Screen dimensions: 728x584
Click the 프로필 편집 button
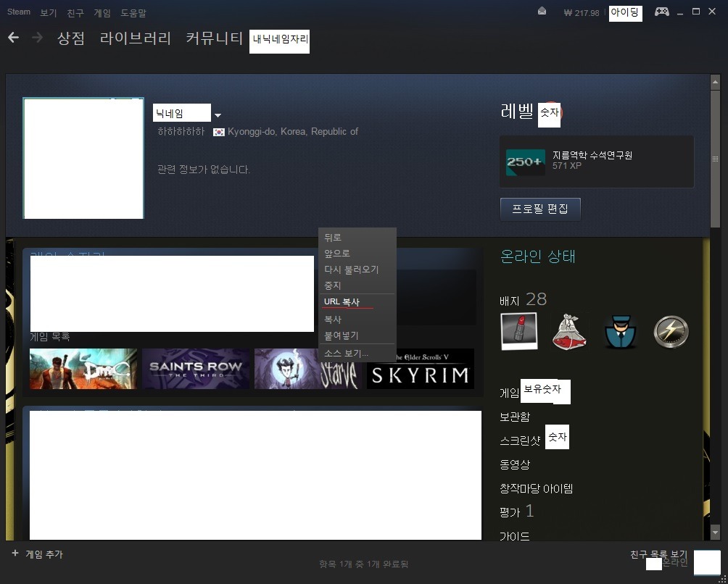[540, 209]
